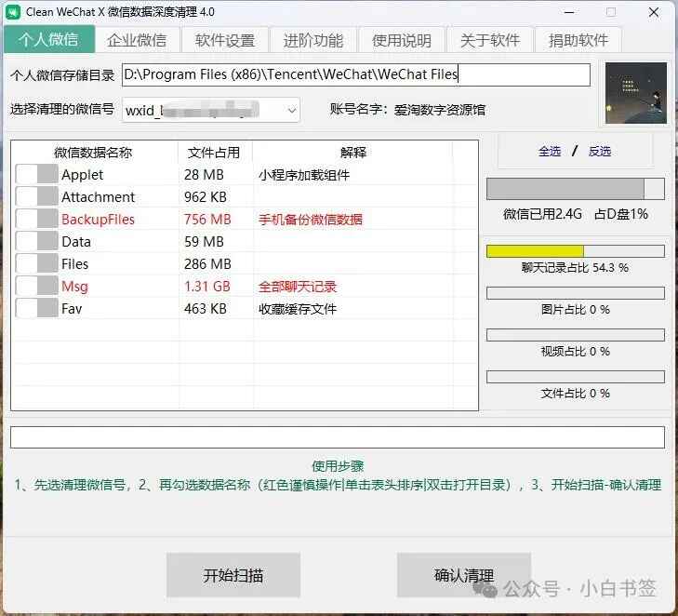Click the 开始扫描 button
Screen dimensions: 678x616
[x=233, y=575]
